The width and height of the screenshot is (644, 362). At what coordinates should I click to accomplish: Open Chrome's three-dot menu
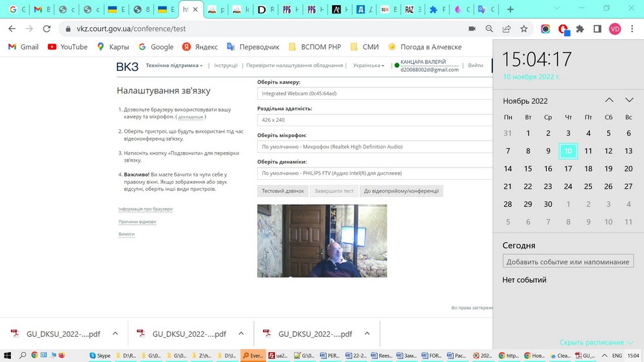pos(632,29)
